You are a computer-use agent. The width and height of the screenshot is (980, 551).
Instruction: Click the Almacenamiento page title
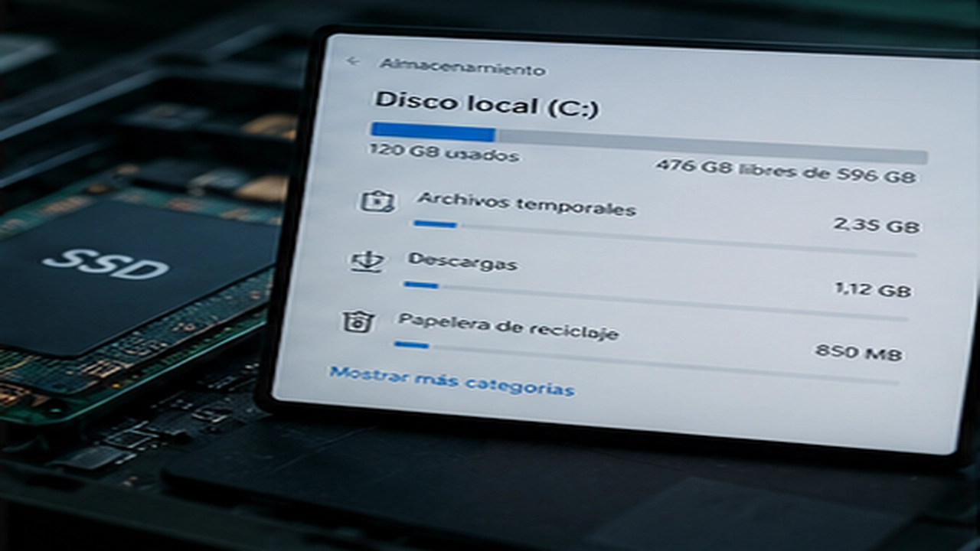462,67
